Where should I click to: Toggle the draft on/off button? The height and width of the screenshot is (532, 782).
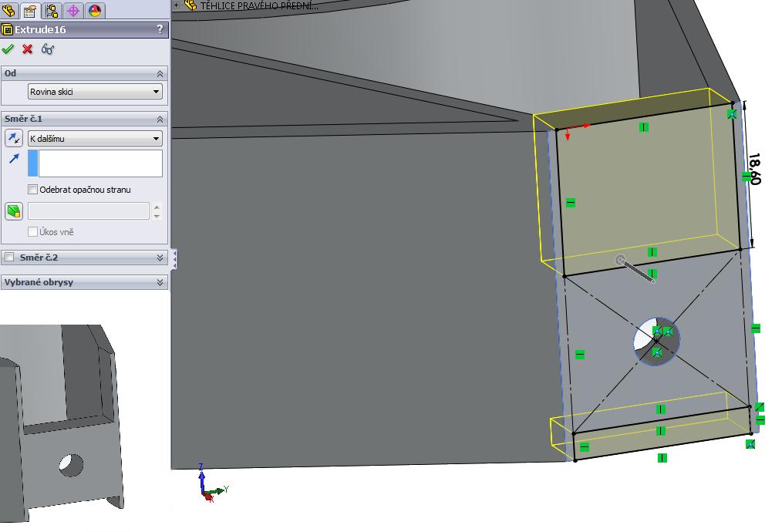14,211
